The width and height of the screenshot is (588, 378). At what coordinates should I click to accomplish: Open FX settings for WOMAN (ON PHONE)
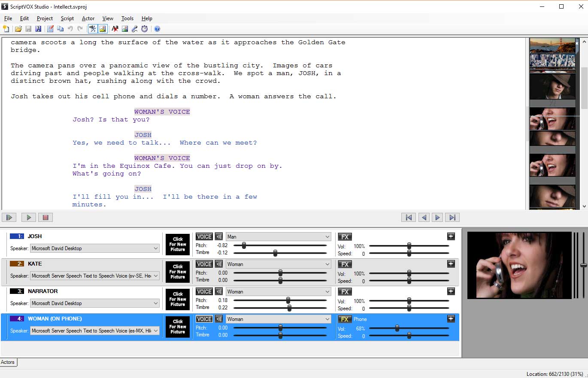345,319
